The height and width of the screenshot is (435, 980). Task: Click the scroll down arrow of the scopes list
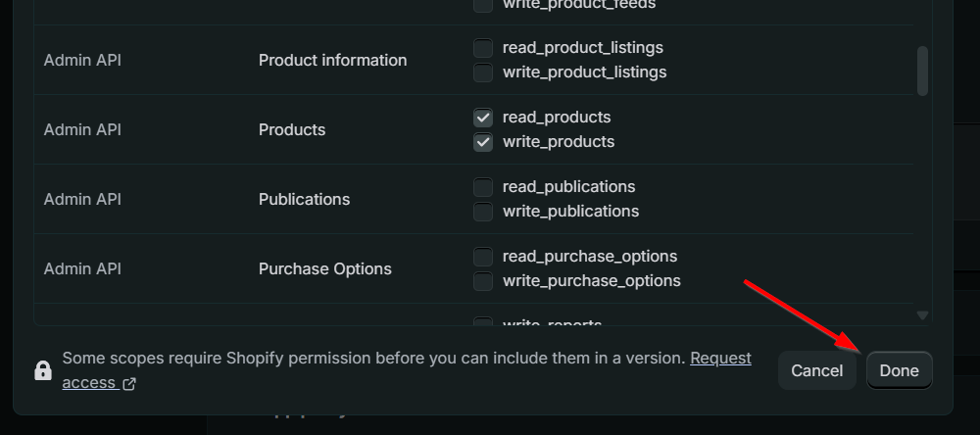click(x=921, y=315)
